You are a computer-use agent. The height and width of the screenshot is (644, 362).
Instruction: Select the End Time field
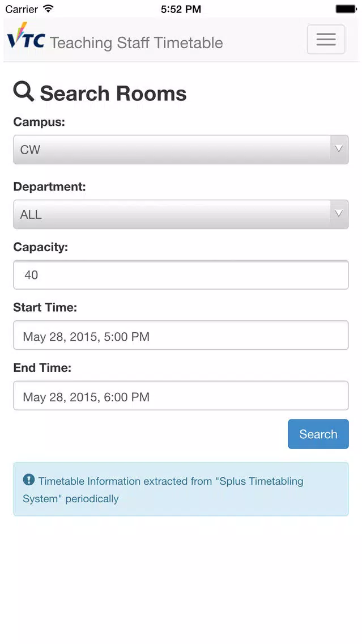tap(181, 396)
